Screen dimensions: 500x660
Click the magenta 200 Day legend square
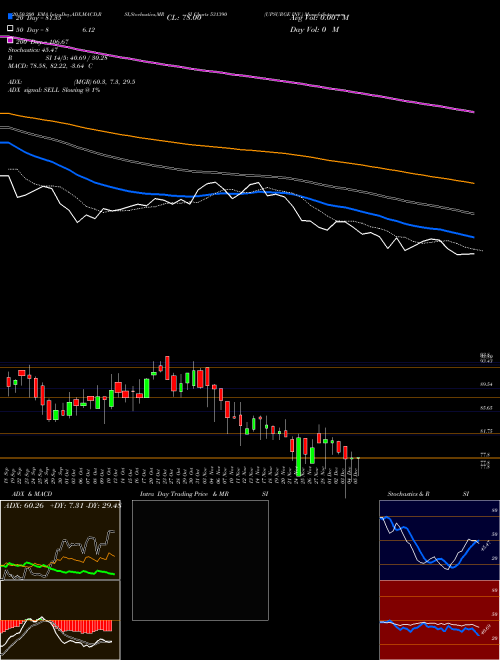point(11,40)
